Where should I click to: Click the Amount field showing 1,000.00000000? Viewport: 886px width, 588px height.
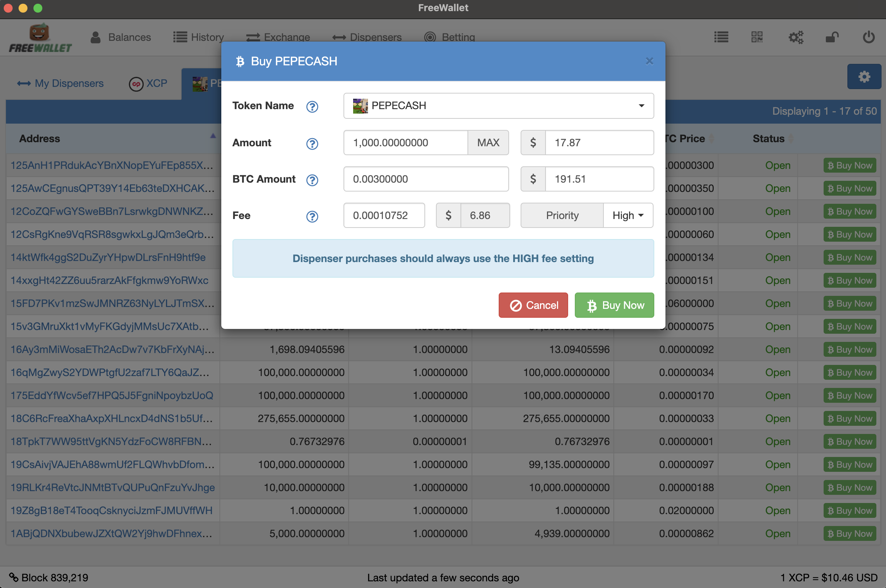405,143
